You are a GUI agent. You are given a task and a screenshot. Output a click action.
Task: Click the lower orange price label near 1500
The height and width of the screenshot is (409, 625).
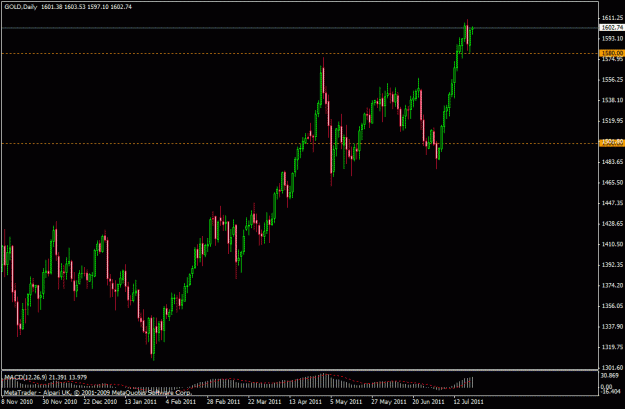click(x=612, y=143)
